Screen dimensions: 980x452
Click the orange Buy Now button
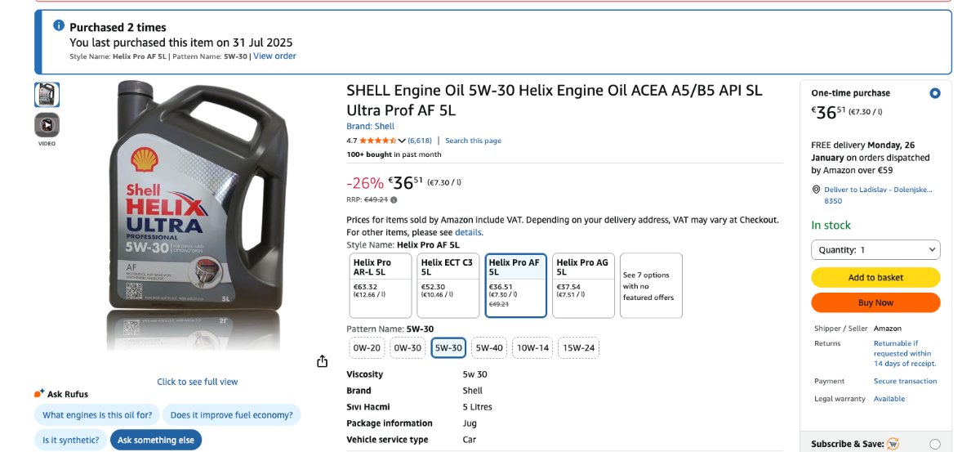pos(875,302)
